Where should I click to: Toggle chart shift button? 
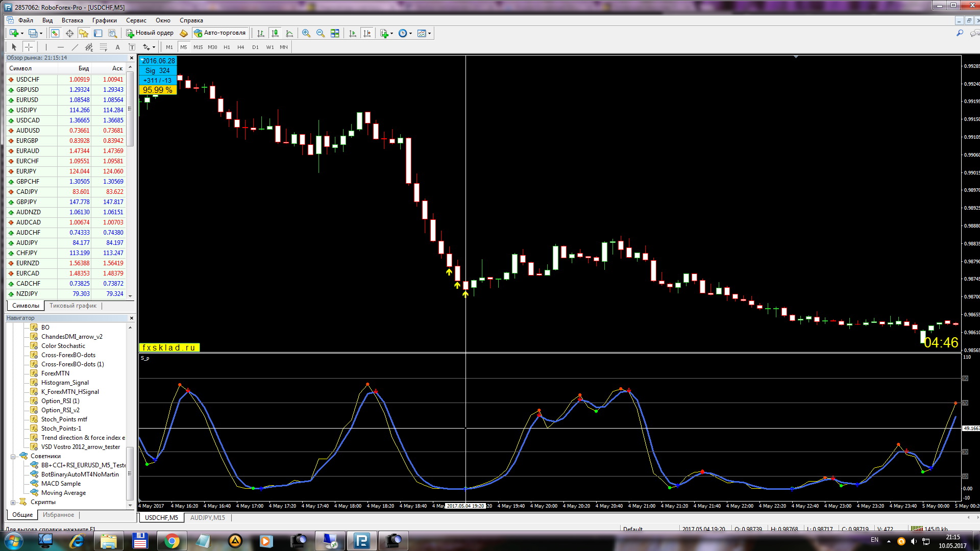point(367,33)
